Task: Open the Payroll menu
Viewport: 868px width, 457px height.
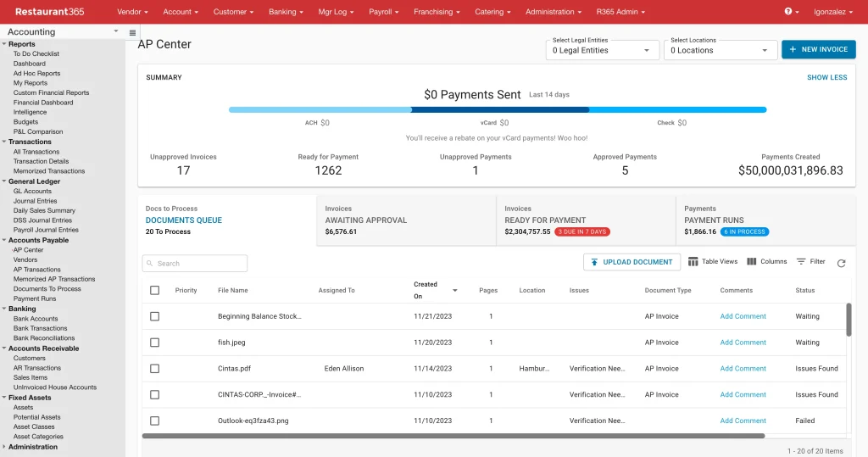Action: tap(384, 12)
